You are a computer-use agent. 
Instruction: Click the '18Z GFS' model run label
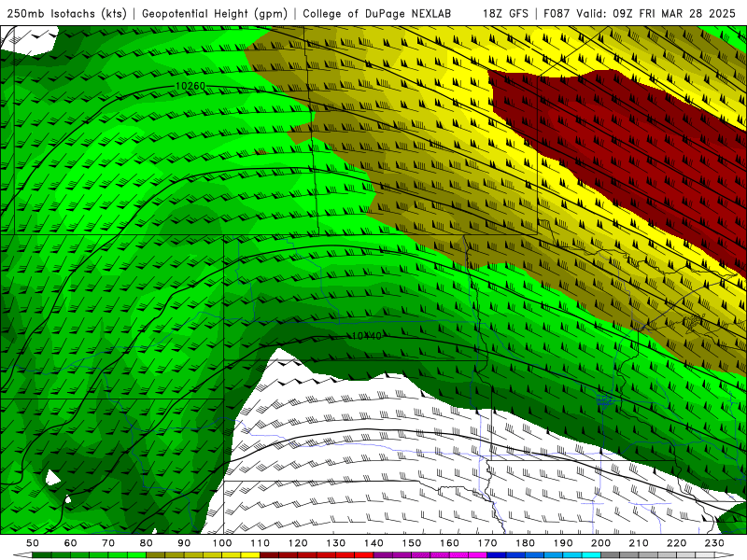[505, 13]
